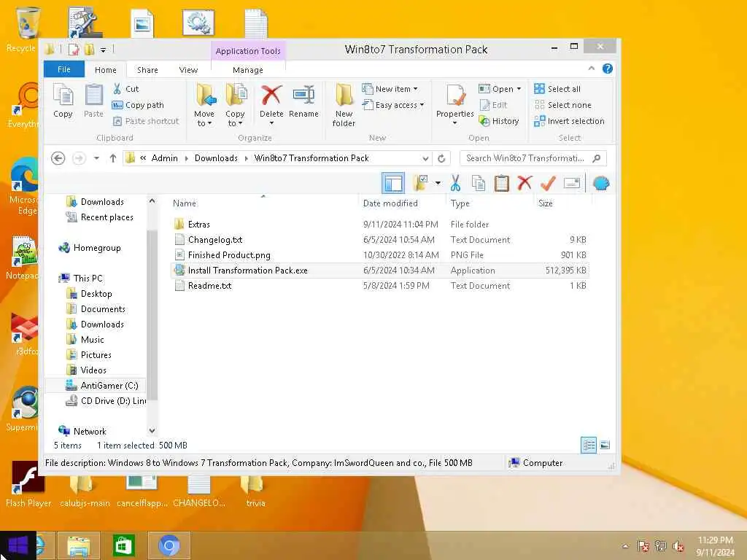Open the Manage tab under Application Tools
The width and height of the screenshot is (747, 560).
(x=248, y=70)
